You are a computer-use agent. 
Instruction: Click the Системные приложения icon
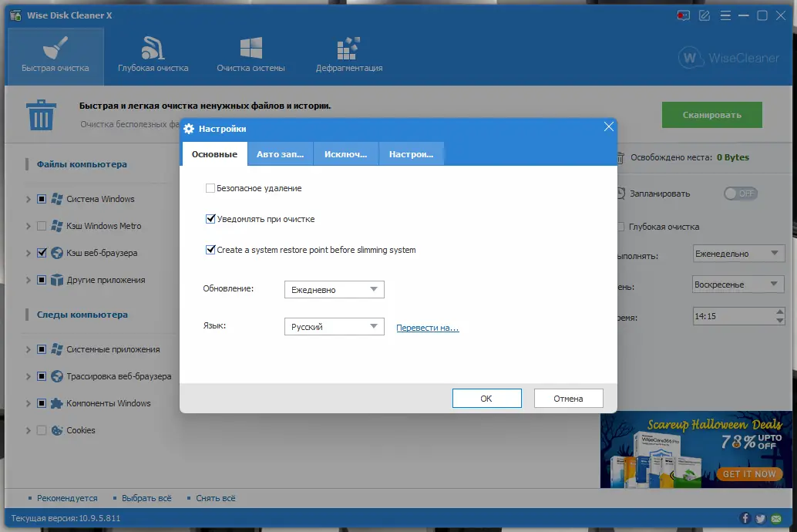pos(57,349)
